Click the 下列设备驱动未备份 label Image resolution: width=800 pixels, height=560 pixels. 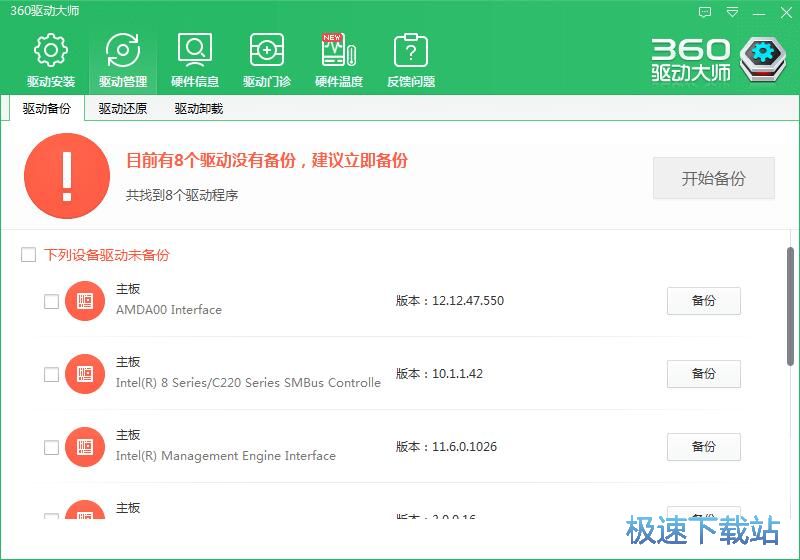click(x=106, y=254)
